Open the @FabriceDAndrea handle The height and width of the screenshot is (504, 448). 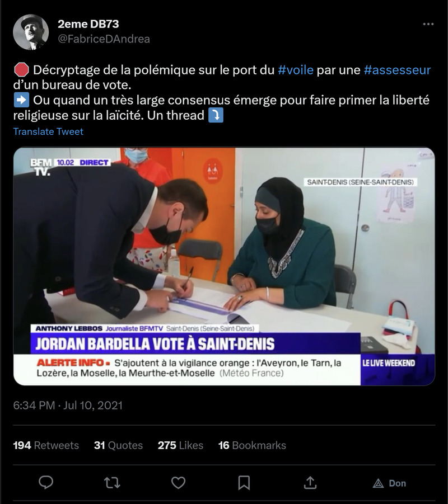pos(104,39)
